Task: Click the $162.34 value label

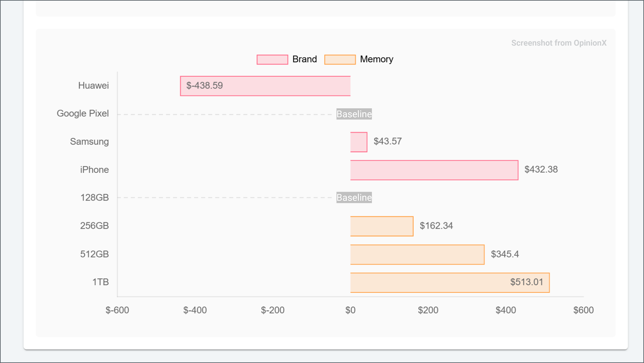Action: click(436, 226)
